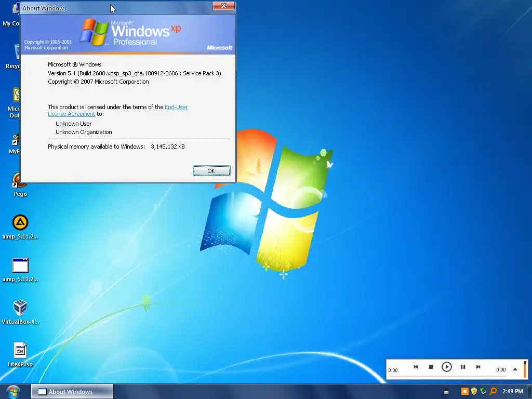Image resolution: width=532 pixels, height=399 pixels.
Task: Click OK in the About Windows dialog
Action: (x=211, y=170)
